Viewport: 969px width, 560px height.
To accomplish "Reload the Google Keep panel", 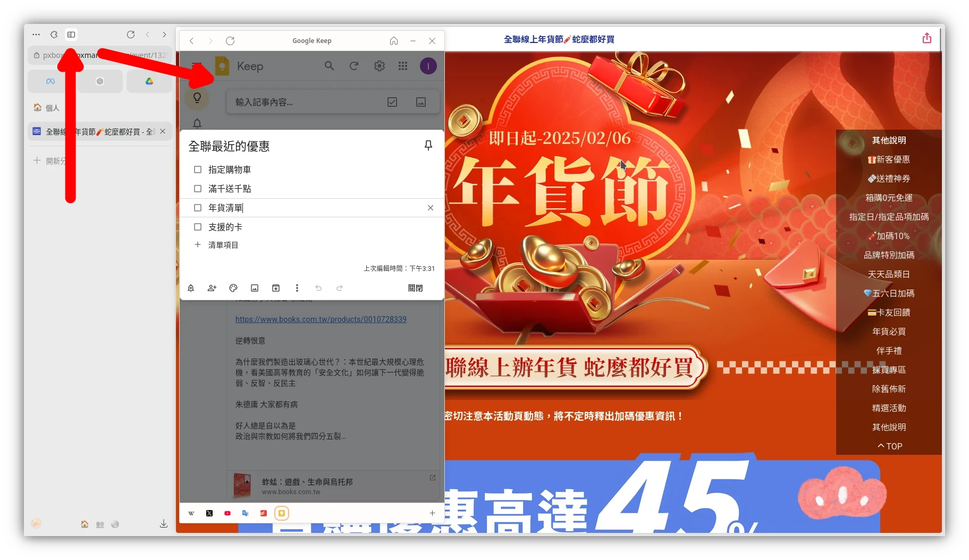I will click(230, 41).
